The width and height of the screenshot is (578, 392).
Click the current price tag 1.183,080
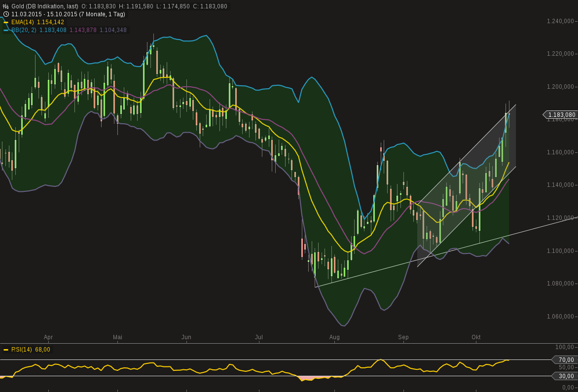[560, 114]
